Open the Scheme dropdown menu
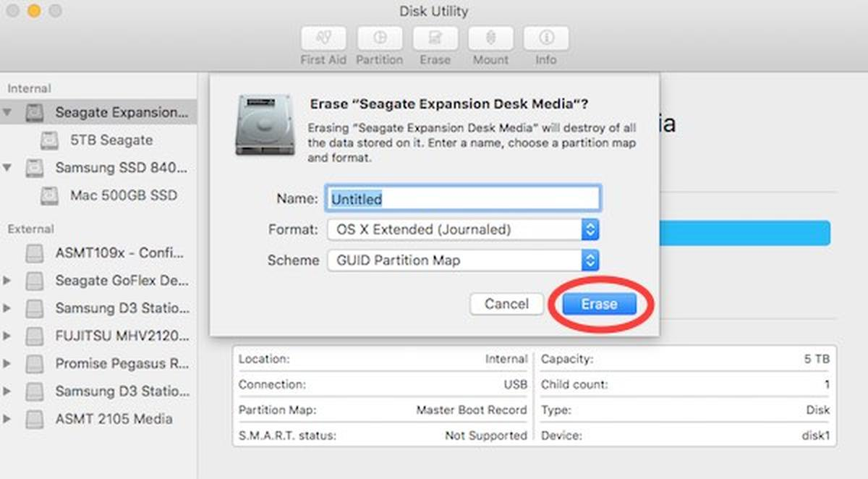The height and width of the screenshot is (479, 868). tap(463, 260)
